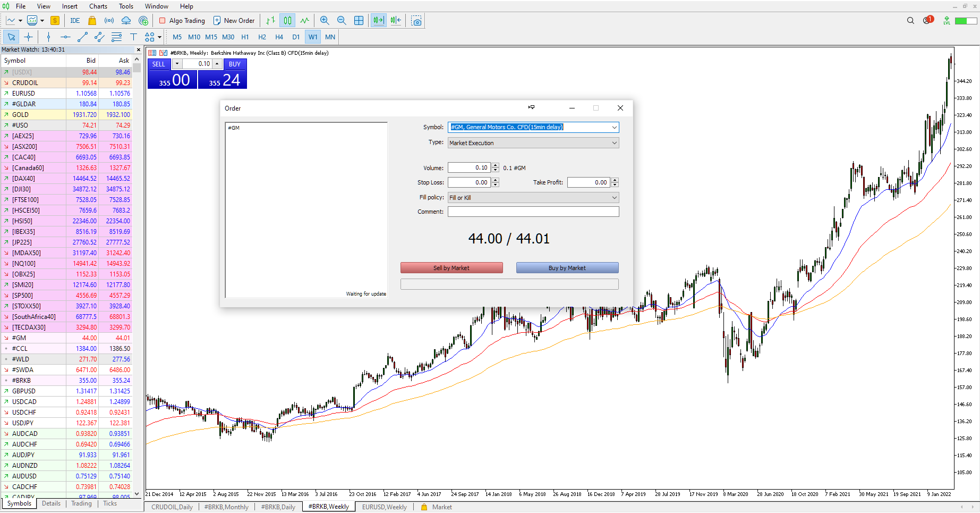Select the Fibonacci retracement tool
This screenshot has width=980, height=513.
pos(116,37)
